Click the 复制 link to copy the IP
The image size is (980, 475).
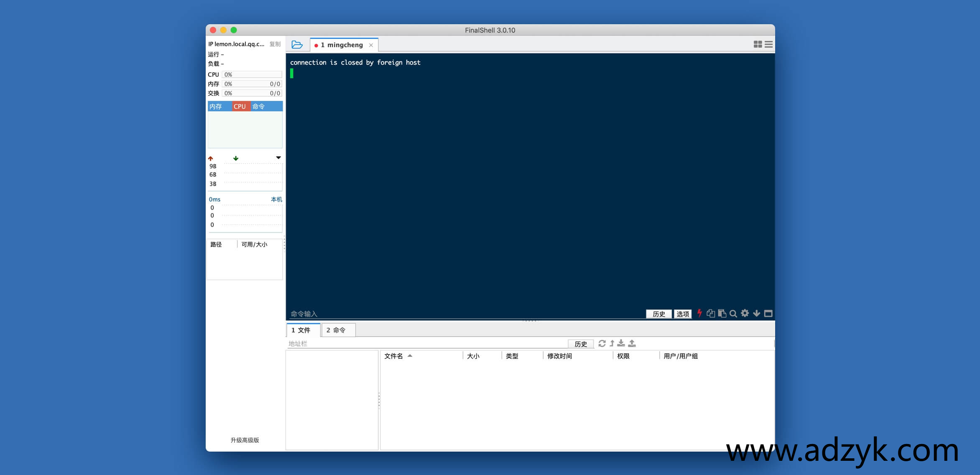275,43
